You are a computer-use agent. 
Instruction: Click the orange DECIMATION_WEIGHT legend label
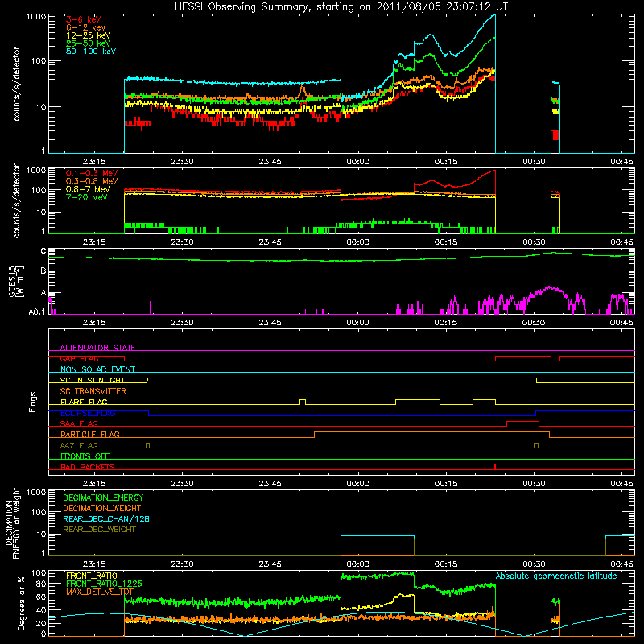[102, 508]
